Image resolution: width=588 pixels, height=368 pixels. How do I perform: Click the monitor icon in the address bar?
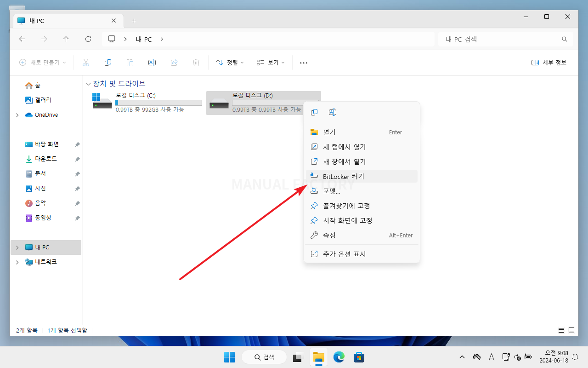pyautogui.click(x=112, y=39)
